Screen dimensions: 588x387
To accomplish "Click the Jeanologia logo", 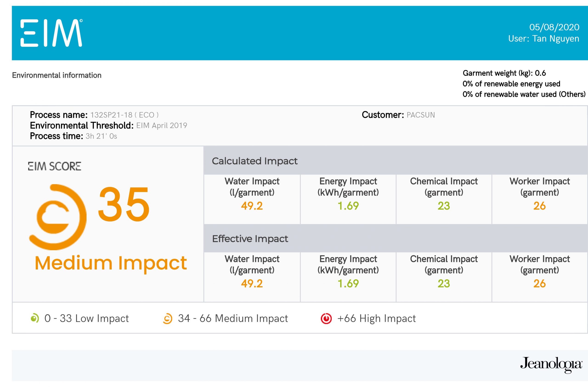I will pos(551,365).
